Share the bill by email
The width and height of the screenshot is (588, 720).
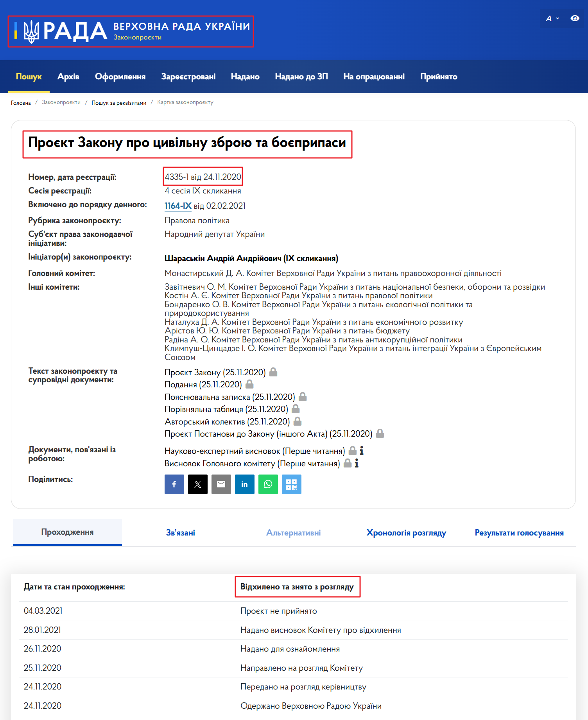[x=221, y=484]
